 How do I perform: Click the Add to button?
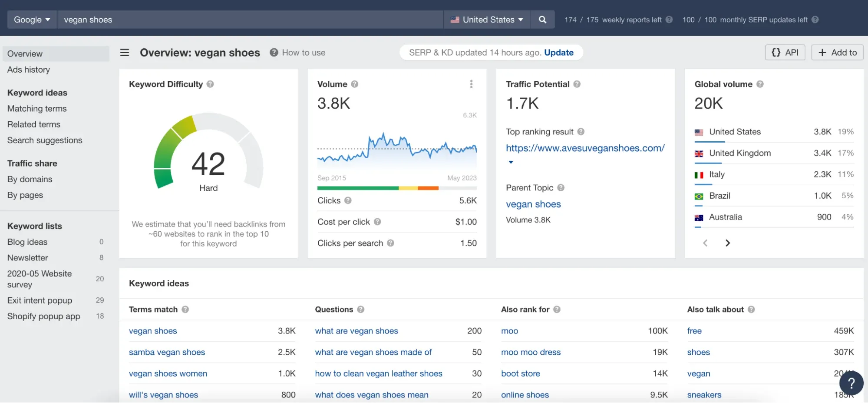coord(837,53)
